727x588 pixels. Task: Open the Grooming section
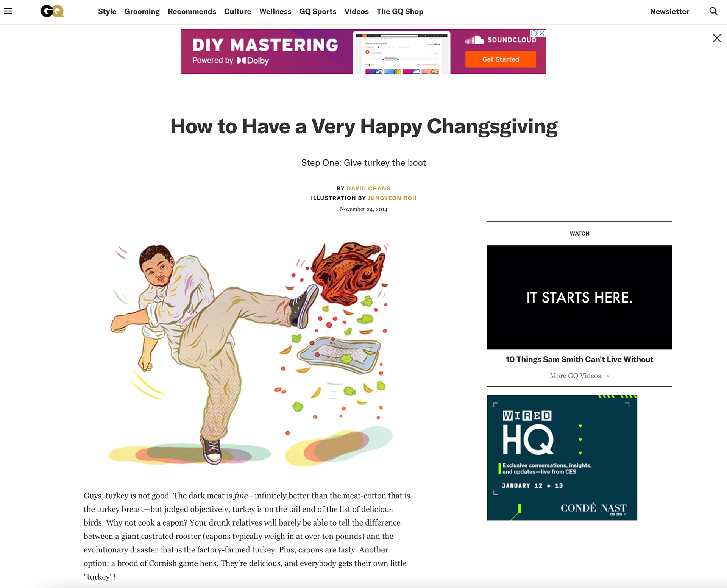point(142,12)
